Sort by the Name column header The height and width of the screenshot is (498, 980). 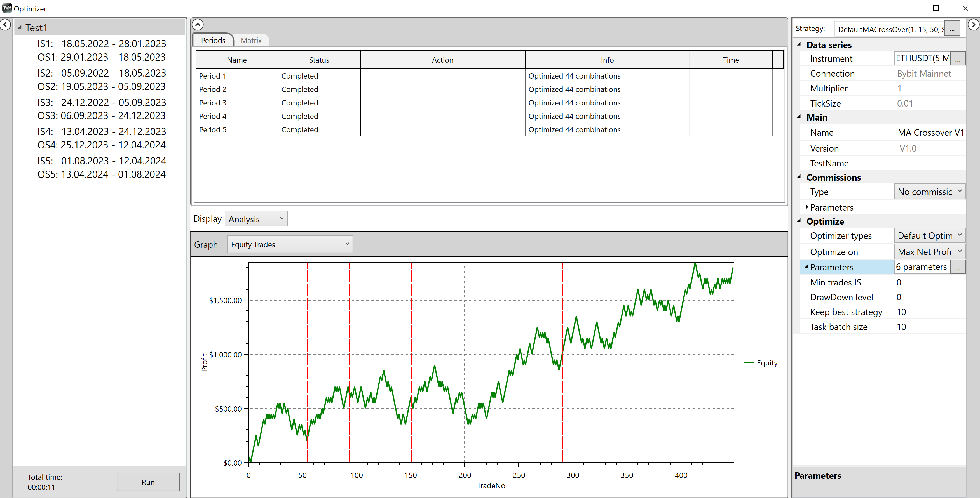click(237, 60)
